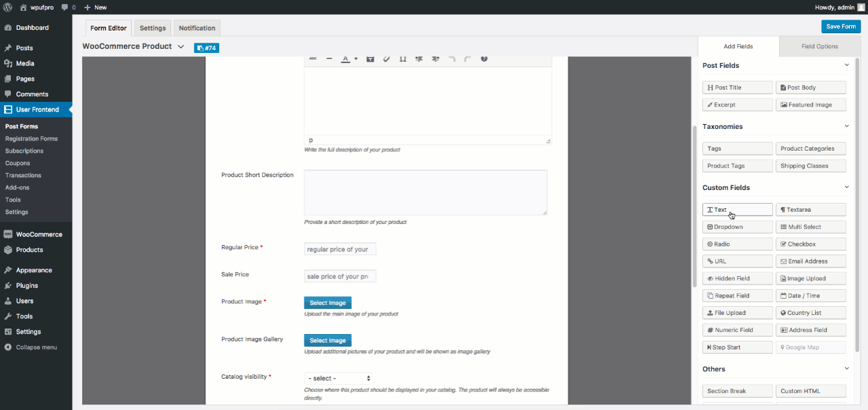The image size is (868, 410).
Task: Open the WooCommerce Product form title dropdown
Action: [181, 47]
